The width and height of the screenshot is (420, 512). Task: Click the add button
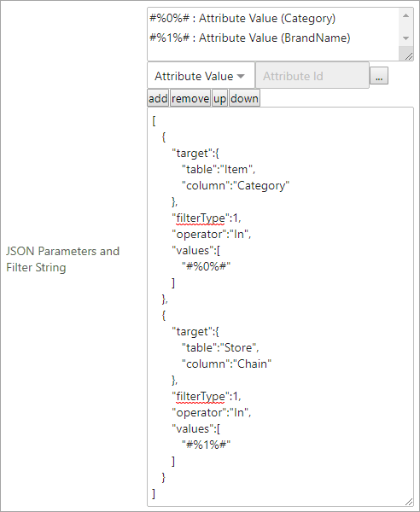(158, 98)
